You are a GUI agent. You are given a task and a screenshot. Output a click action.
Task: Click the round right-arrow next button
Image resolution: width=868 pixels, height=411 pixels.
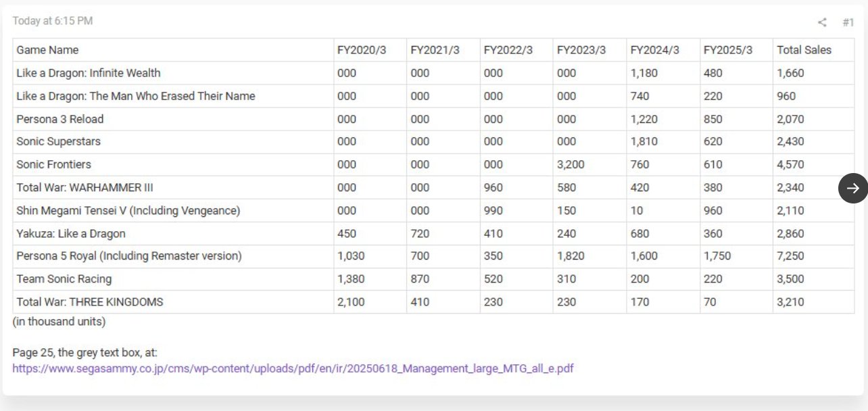[853, 188]
